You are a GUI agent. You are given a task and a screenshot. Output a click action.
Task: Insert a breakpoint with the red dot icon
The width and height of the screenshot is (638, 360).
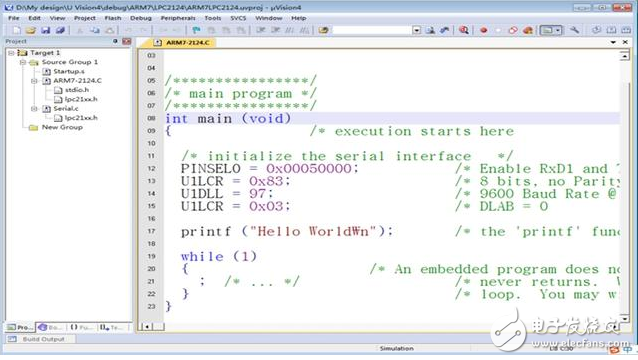(483, 30)
